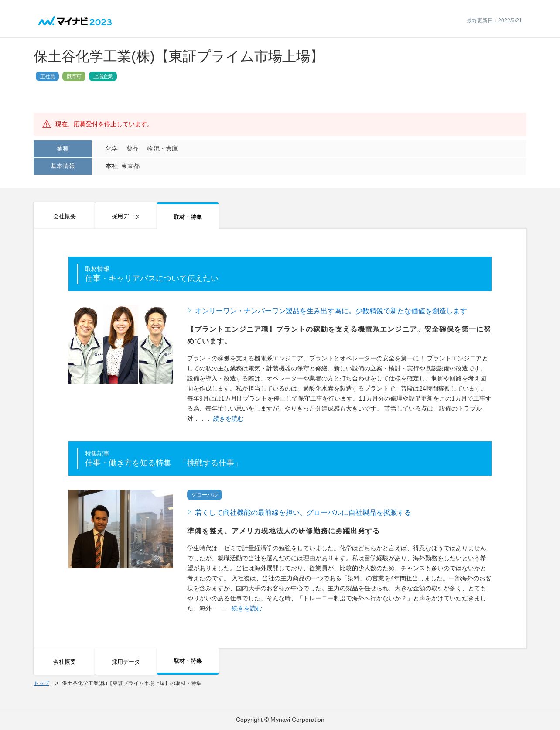Click the 現在、応募受付を停止しています notice text
560x730 pixels.
click(104, 124)
